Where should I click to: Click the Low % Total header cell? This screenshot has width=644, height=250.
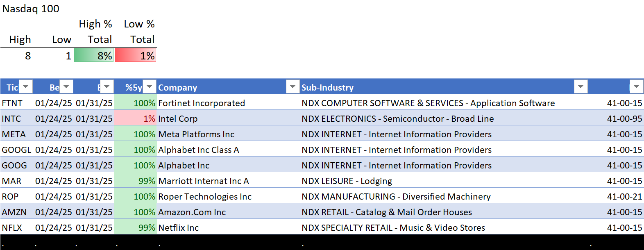[139, 32]
